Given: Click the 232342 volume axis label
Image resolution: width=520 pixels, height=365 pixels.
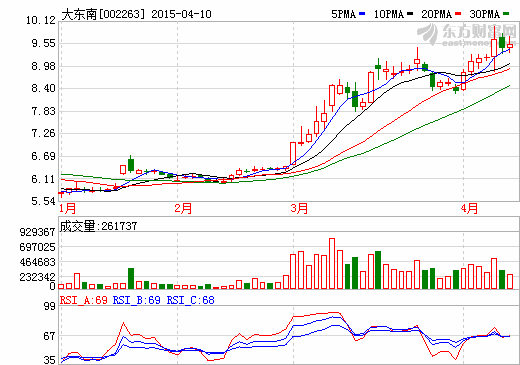Looking at the screenshot, I should (x=37, y=277).
